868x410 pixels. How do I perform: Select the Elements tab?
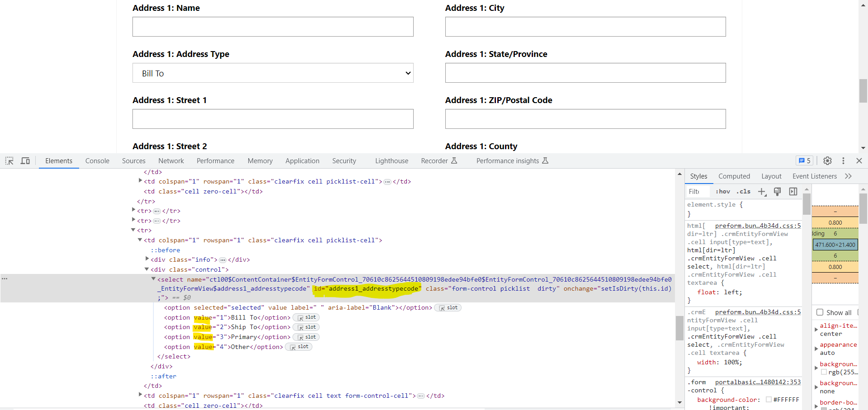[59, 161]
